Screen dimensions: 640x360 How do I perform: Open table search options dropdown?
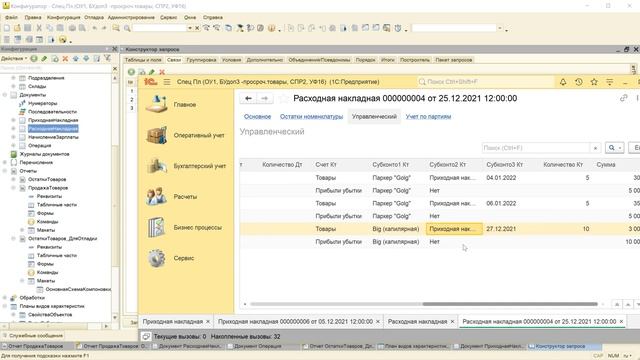coord(615,148)
